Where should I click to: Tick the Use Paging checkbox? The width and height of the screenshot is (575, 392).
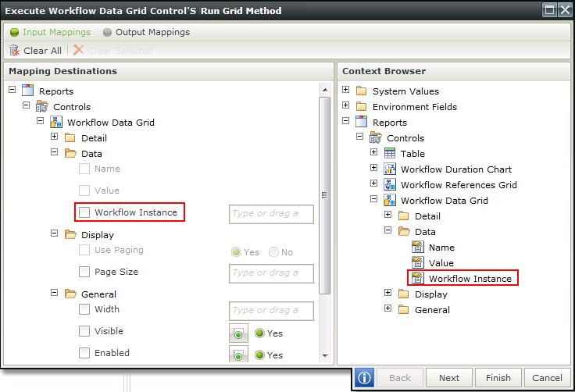click(84, 250)
